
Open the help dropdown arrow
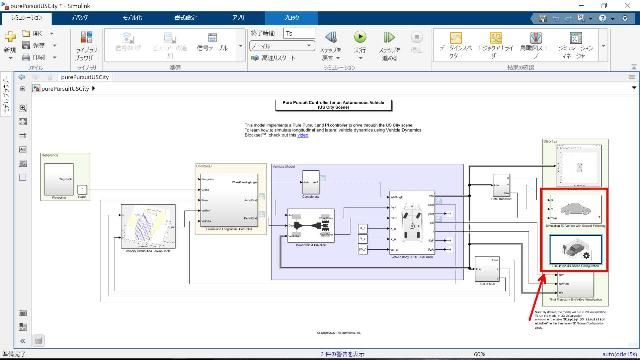[612, 19]
